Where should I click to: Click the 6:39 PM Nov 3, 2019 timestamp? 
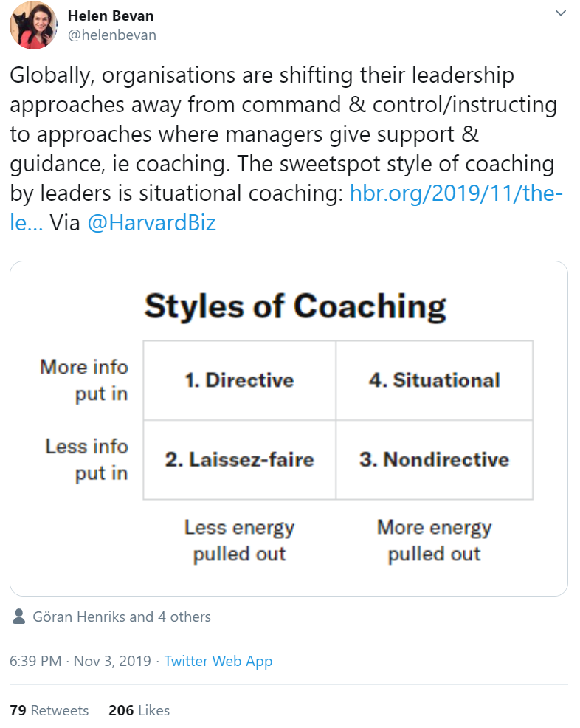pyautogui.click(x=80, y=661)
